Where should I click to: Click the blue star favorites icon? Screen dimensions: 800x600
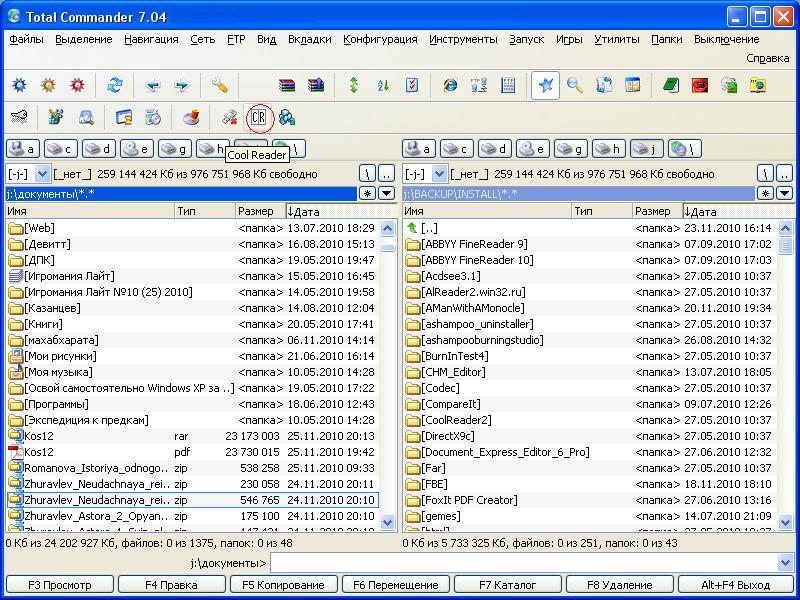point(545,85)
